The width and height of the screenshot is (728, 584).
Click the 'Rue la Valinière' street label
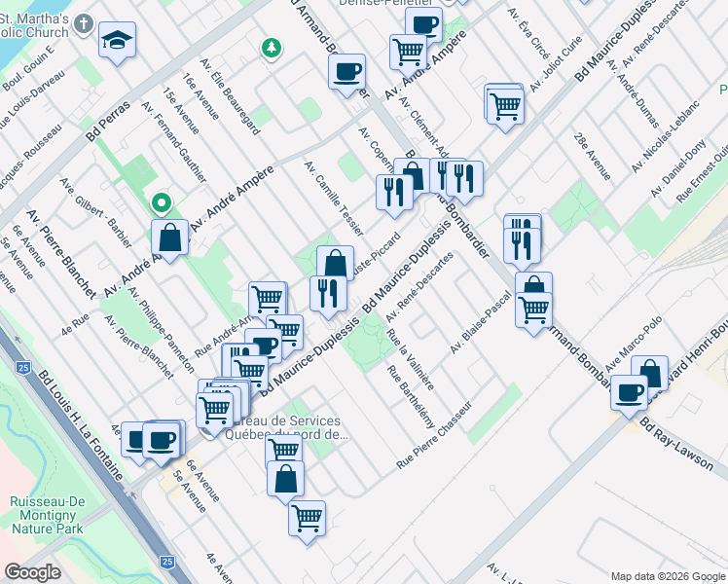411,359
